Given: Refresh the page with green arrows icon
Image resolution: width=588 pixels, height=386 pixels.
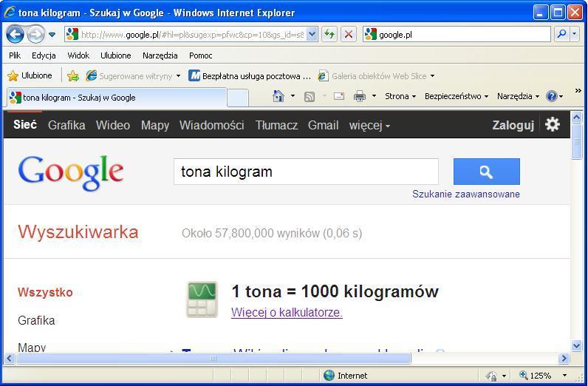Looking at the screenshot, I should [329, 35].
